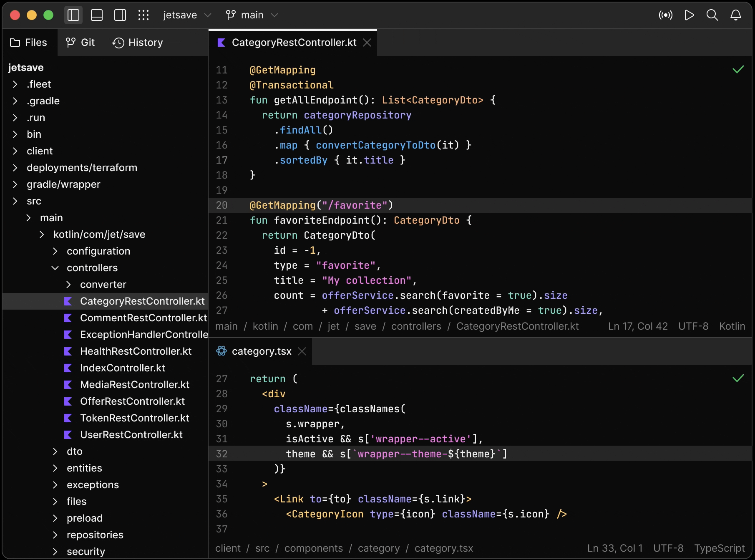The width and height of the screenshot is (755, 560).
Task: Switch to the Git tab
Action: click(81, 43)
